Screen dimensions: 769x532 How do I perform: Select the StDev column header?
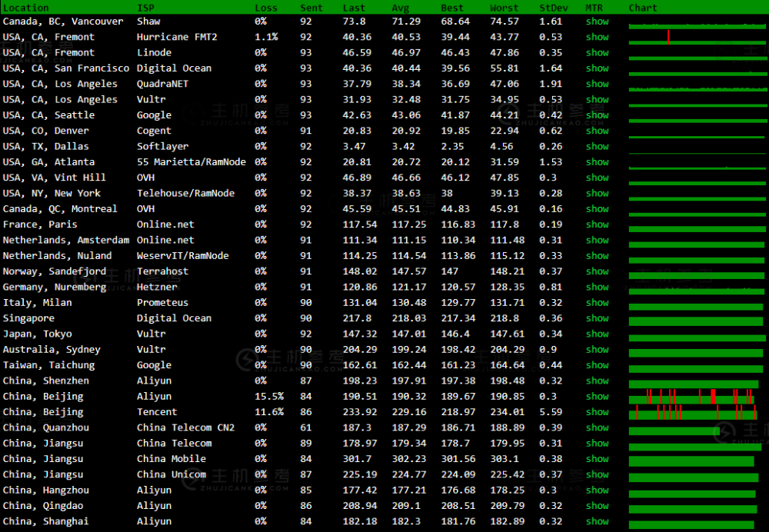[x=553, y=8]
